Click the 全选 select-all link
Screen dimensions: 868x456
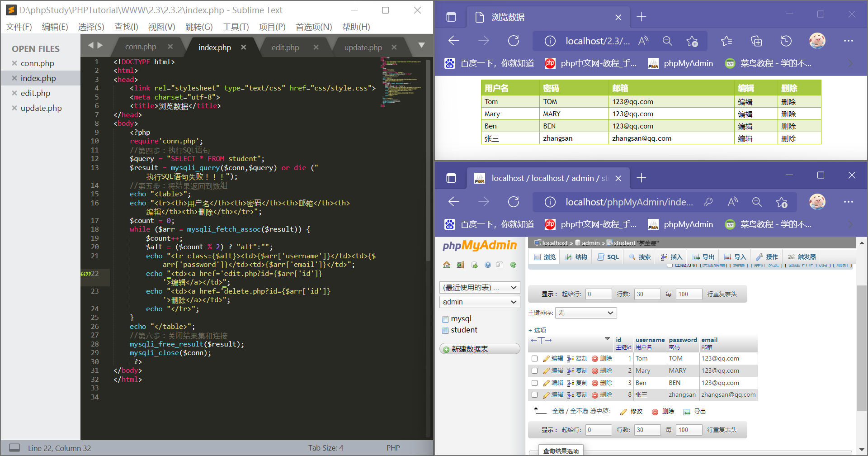558,411
